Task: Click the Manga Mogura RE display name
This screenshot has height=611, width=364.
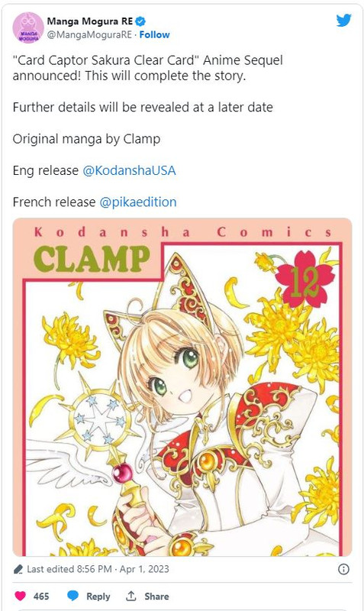Action: point(90,21)
